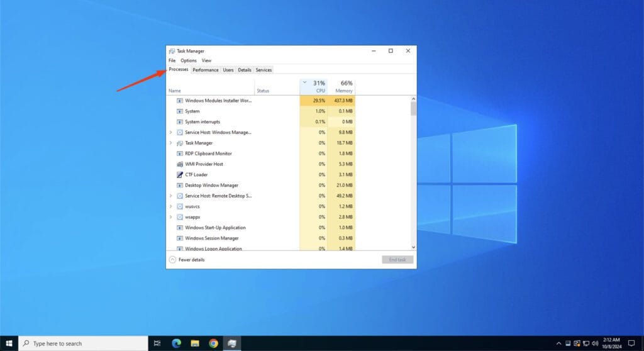The width and height of the screenshot is (644, 351).
Task: Open the View menu
Action: tap(206, 60)
